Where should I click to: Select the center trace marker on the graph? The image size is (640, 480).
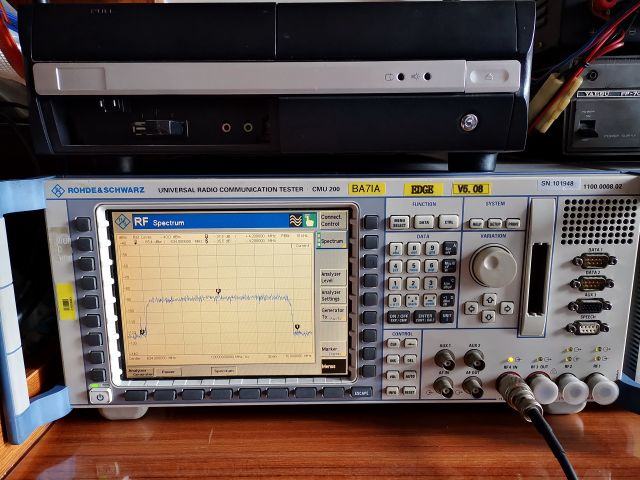tap(218, 291)
